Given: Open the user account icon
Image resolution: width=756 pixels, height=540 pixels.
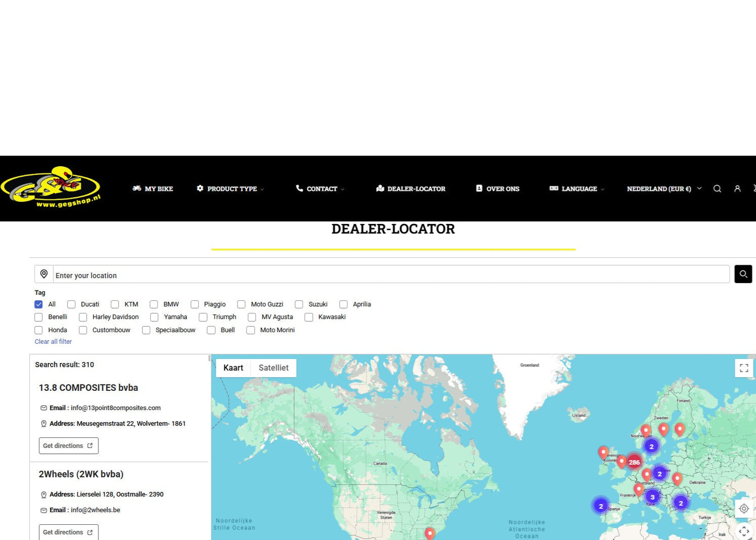Looking at the screenshot, I should coord(737,189).
